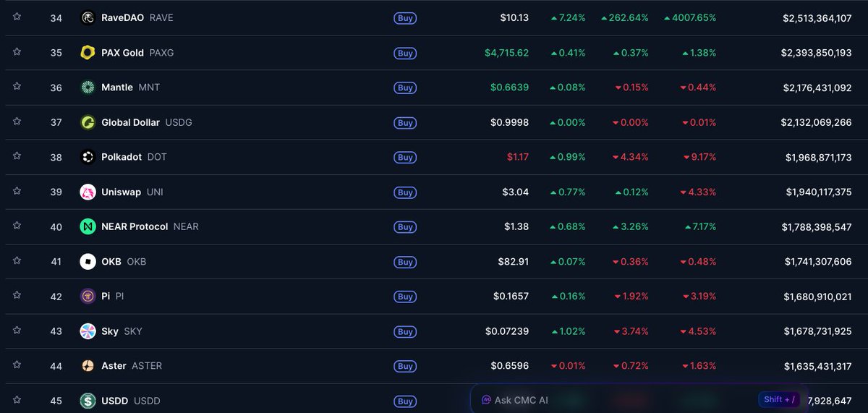Buy PAX Gold
Image resolution: width=868 pixels, height=413 pixels.
pyautogui.click(x=405, y=53)
